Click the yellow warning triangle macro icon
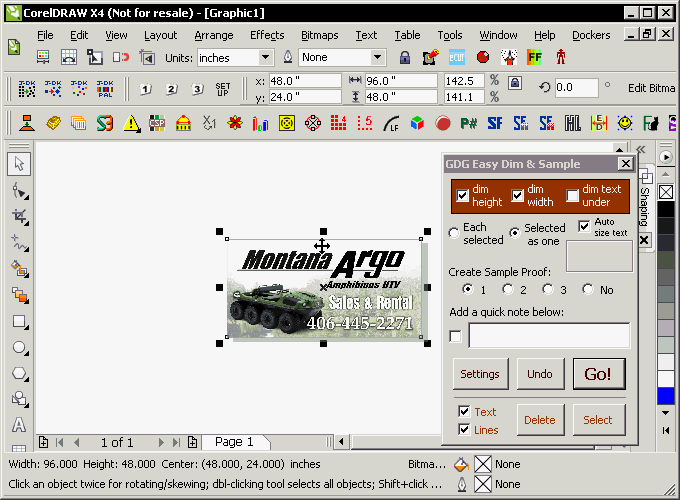 tap(131, 124)
